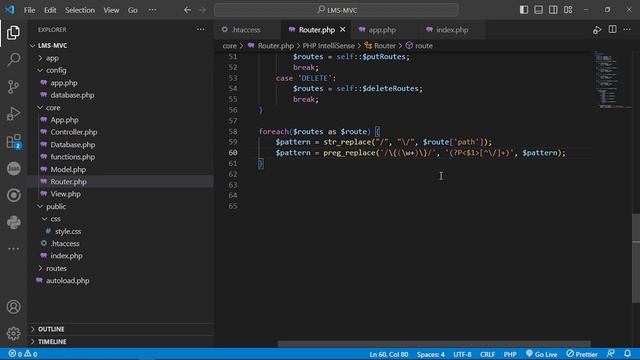Start Go Live server
The width and height of the screenshot is (640, 360).
pos(542,354)
